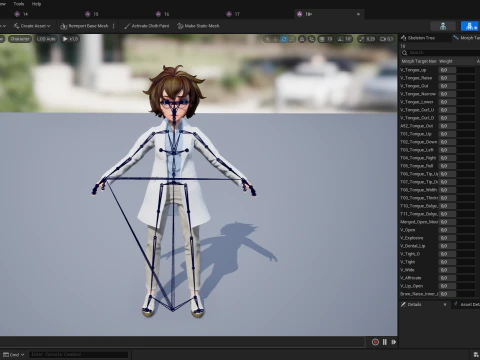
Task: Click the Skeleton editor mode button
Action: point(443,26)
